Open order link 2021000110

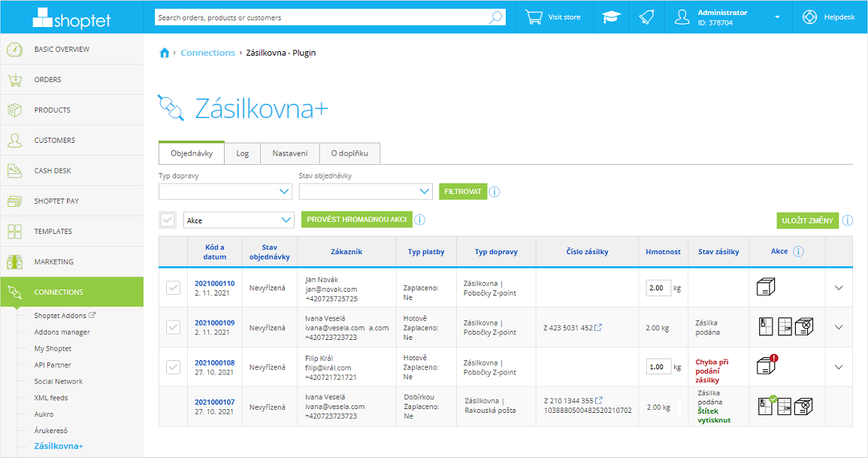pyautogui.click(x=215, y=283)
